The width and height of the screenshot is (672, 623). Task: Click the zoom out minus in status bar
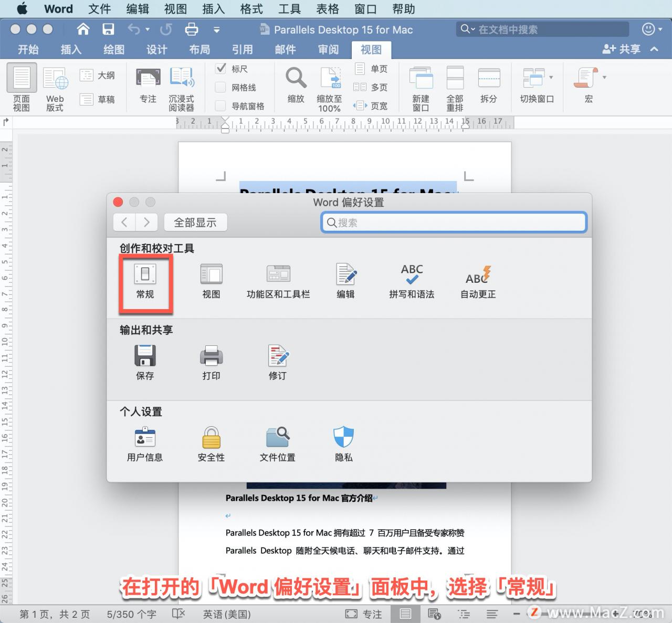(x=517, y=613)
